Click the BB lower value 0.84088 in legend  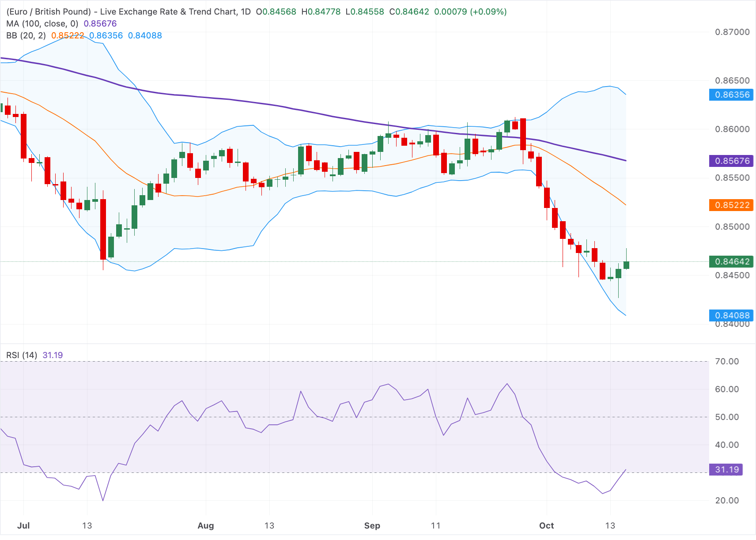145,35
